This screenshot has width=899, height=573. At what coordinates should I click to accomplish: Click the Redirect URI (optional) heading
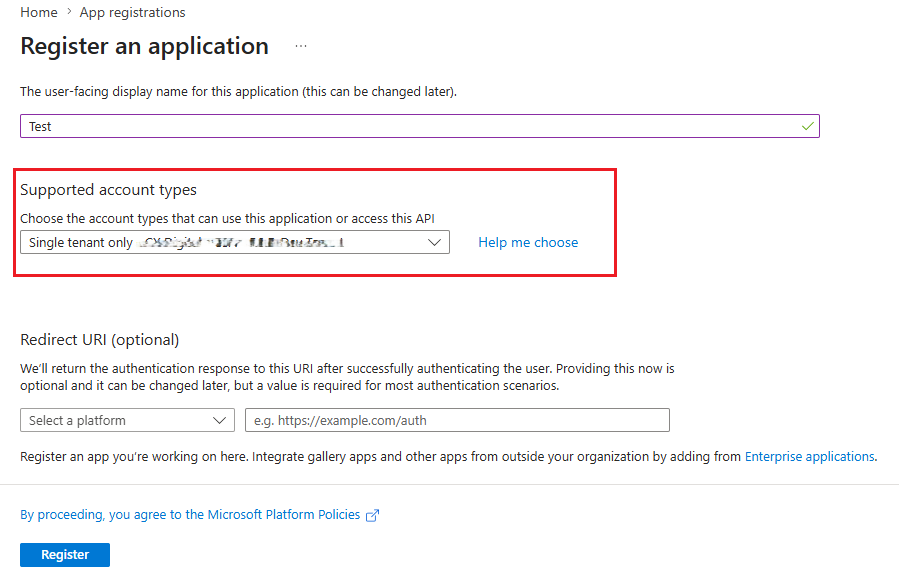(x=100, y=340)
